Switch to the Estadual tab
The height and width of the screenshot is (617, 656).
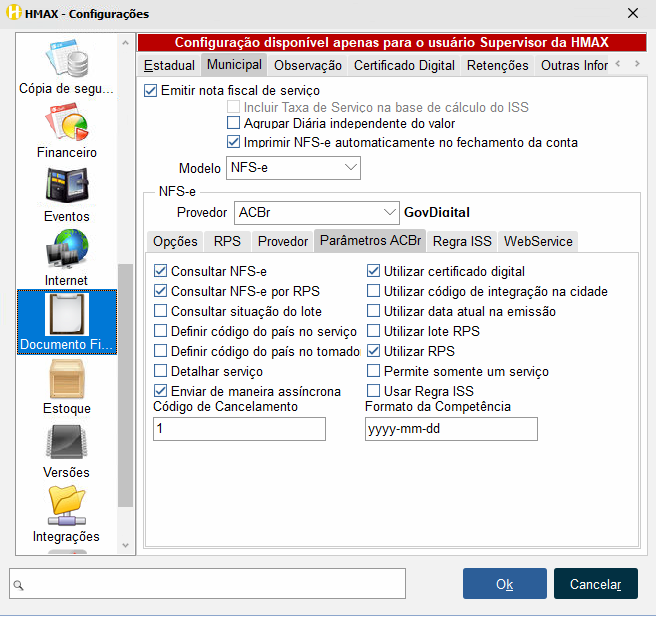169,65
